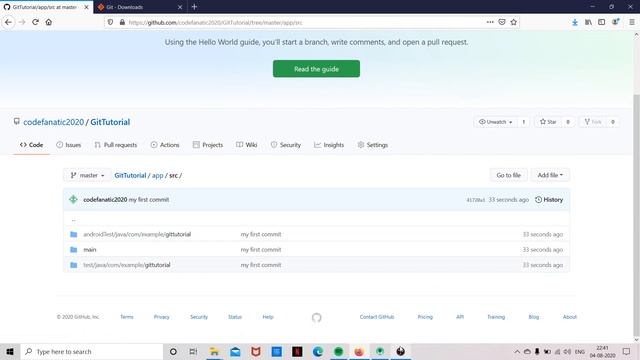Open the footer Status link
The height and width of the screenshot is (360, 640).
(235, 317)
